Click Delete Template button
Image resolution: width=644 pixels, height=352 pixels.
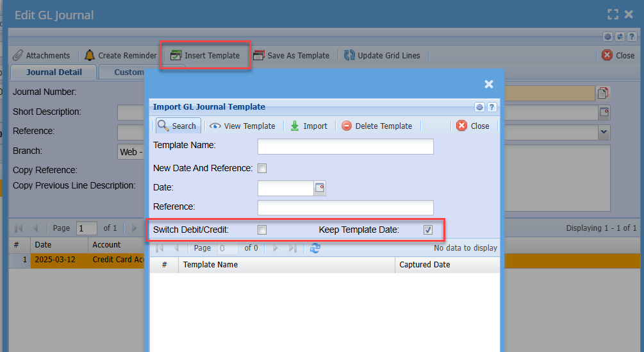(377, 126)
